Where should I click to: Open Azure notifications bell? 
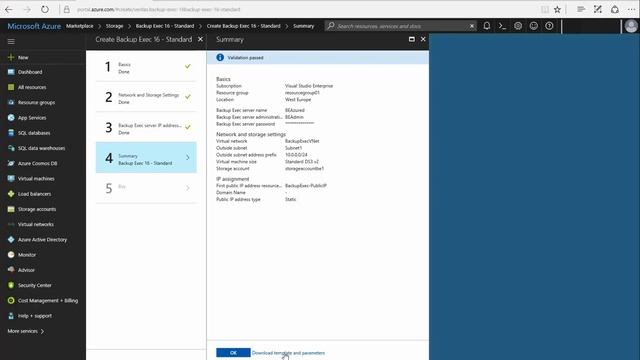click(487, 26)
